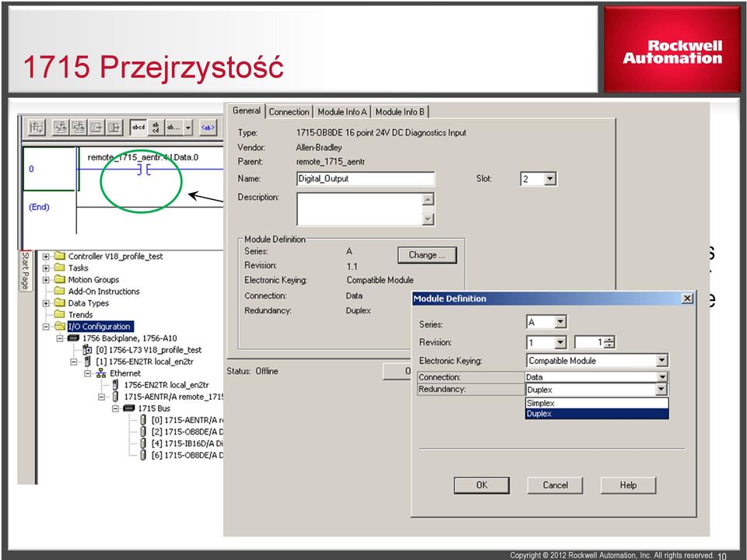
Task: Click the Description box scroll-down arrow
Action: click(428, 219)
